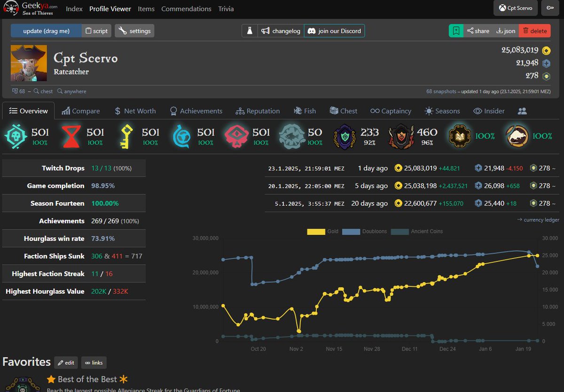564x392 pixels.
Task: Open the Commendations page
Action: click(x=186, y=9)
